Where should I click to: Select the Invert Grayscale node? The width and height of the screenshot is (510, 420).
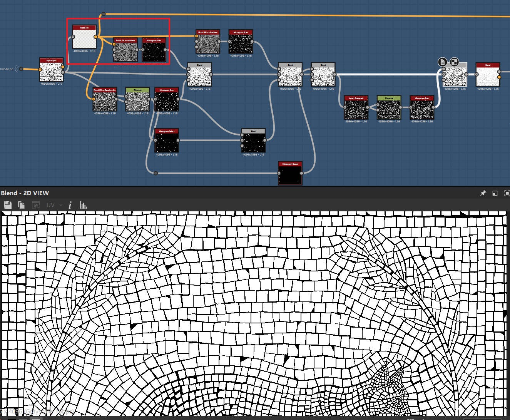click(356, 109)
